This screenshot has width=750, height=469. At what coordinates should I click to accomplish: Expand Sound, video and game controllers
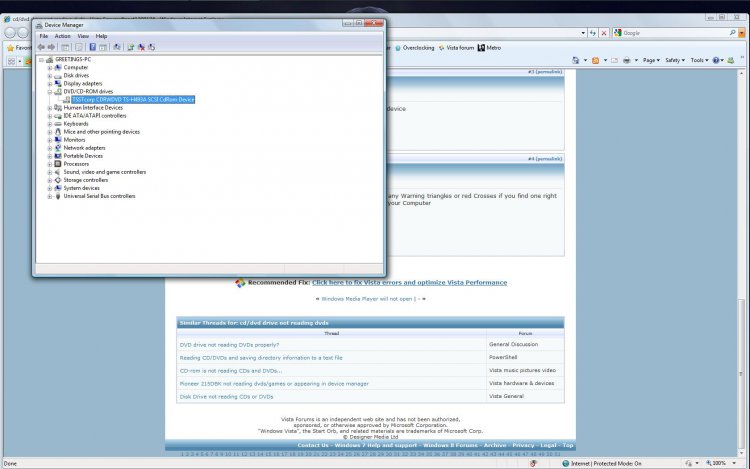point(50,172)
